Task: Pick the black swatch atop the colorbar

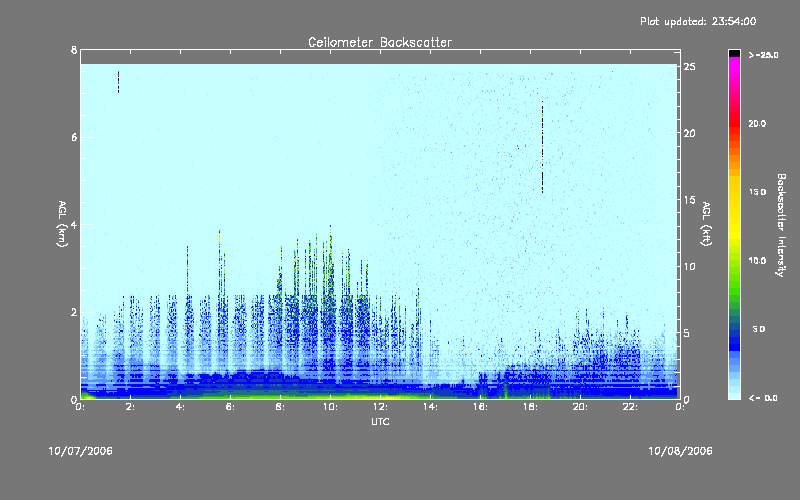Action: coord(734,53)
